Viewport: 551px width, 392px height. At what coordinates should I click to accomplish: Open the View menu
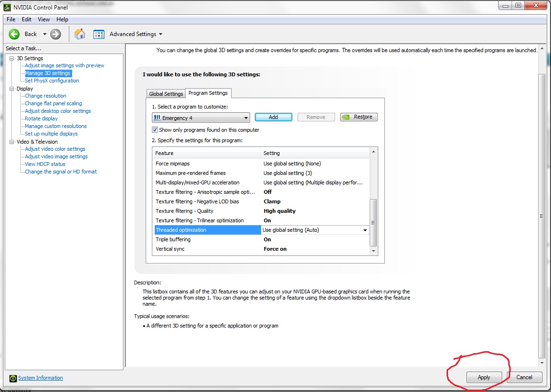44,19
